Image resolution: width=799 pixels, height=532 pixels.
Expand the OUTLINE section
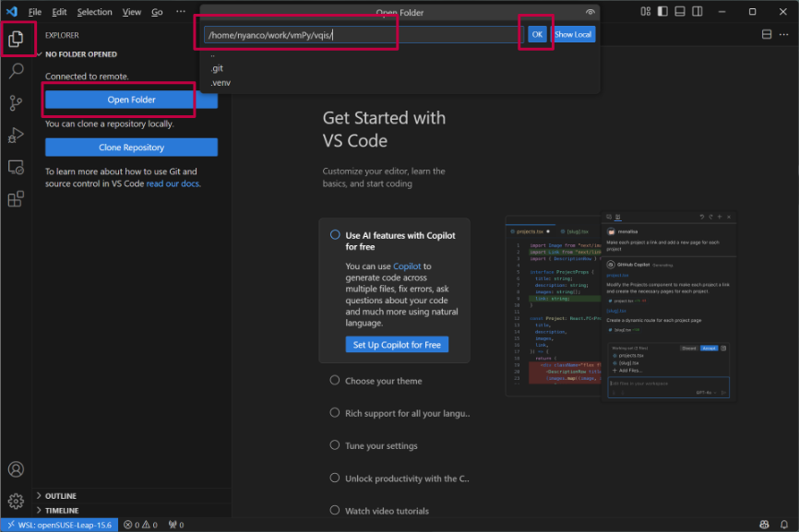(61, 496)
